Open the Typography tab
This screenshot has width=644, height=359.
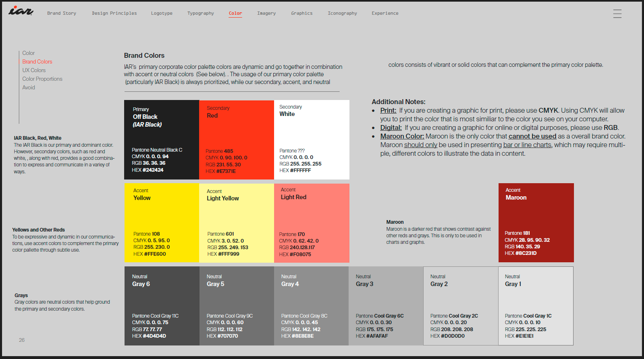coord(200,13)
